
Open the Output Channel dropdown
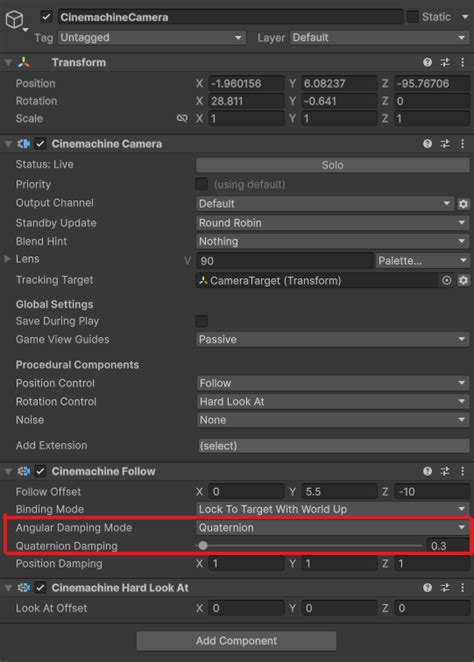click(x=325, y=204)
